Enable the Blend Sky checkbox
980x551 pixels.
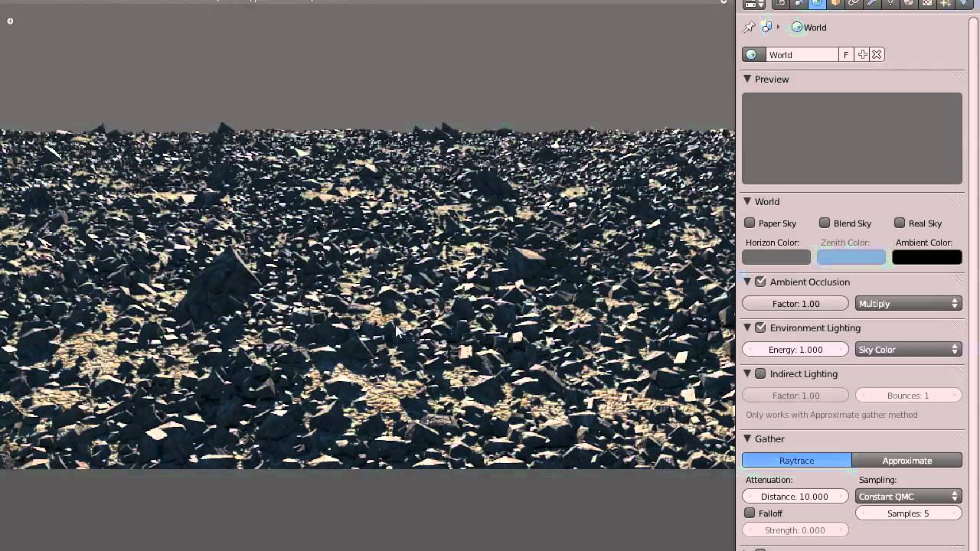825,223
